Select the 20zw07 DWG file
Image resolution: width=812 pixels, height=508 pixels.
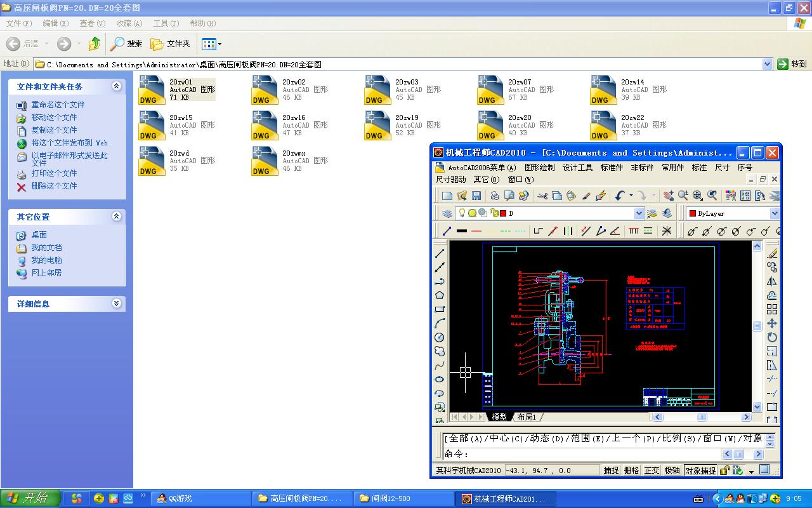515,90
